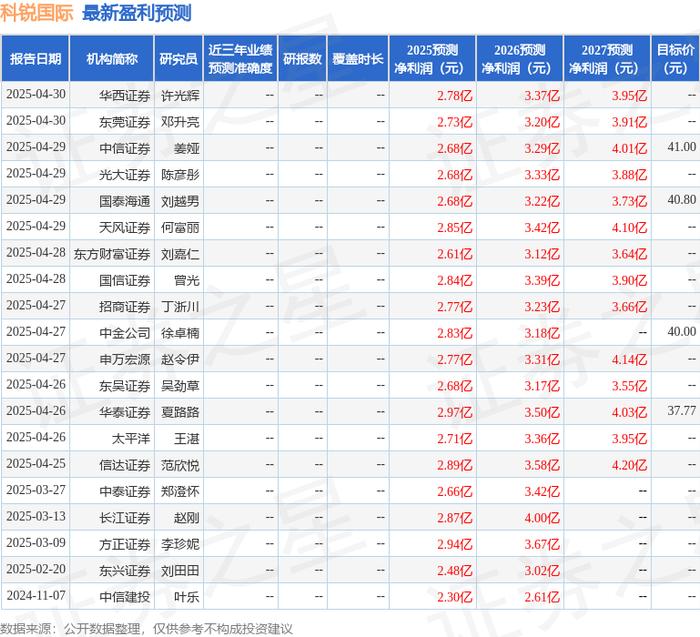The width and height of the screenshot is (700, 637).
Task: Click institution 信达证券
Action: (x=125, y=465)
